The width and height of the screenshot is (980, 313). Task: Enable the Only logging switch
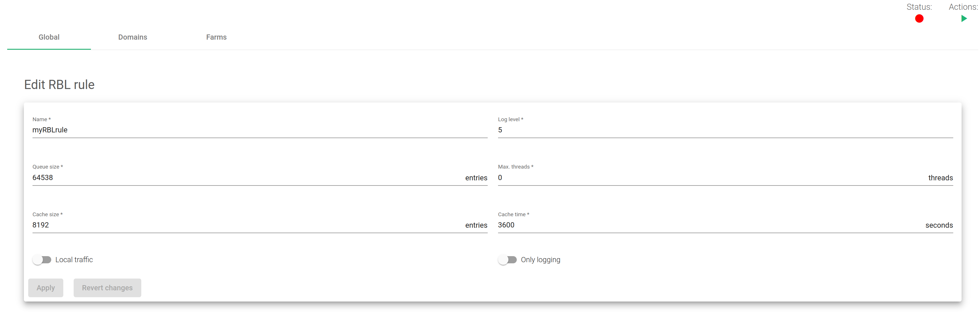pyautogui.click(x=507, y=260)
